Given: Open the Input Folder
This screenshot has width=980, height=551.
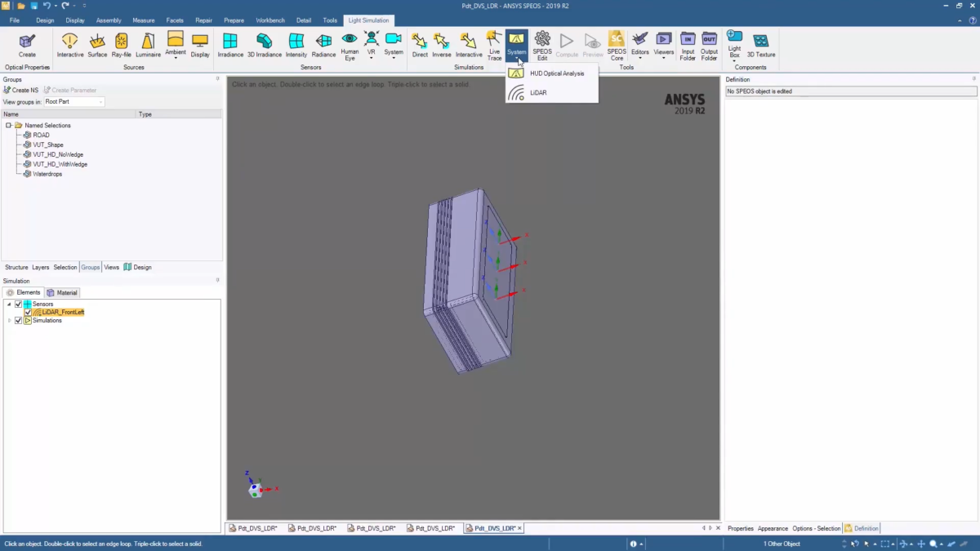Looking at the screenshot, I should 688,46.
